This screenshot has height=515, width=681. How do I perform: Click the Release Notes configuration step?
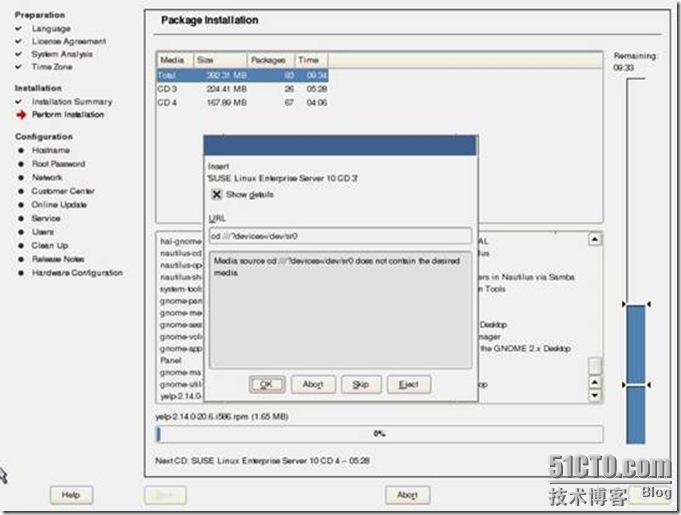coord(58,259)
